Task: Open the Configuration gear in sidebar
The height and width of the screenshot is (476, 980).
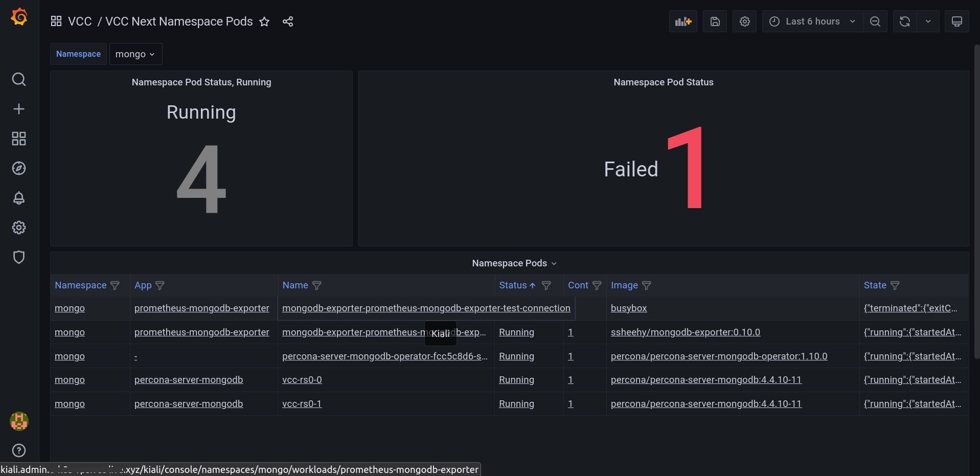Action: 19,228
